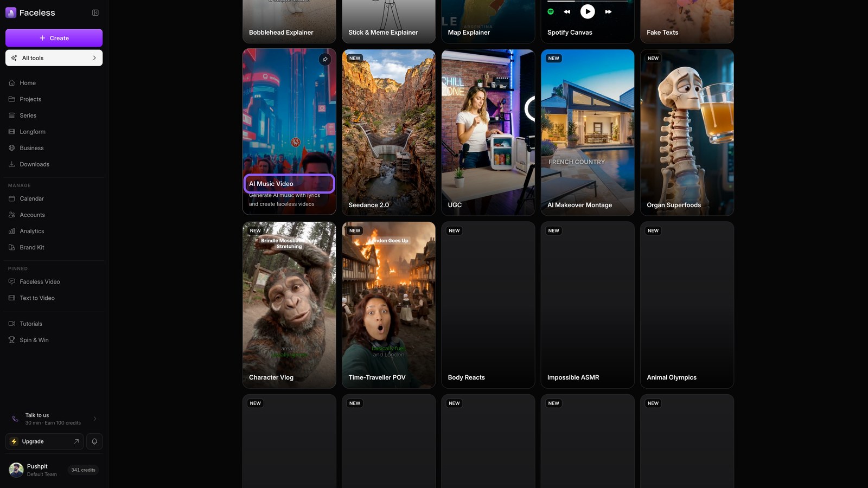Screen dimensions: 868x488
Task: Open the Time-Traveller POV card
Action: pyautogui.click(x=388, y=305)
